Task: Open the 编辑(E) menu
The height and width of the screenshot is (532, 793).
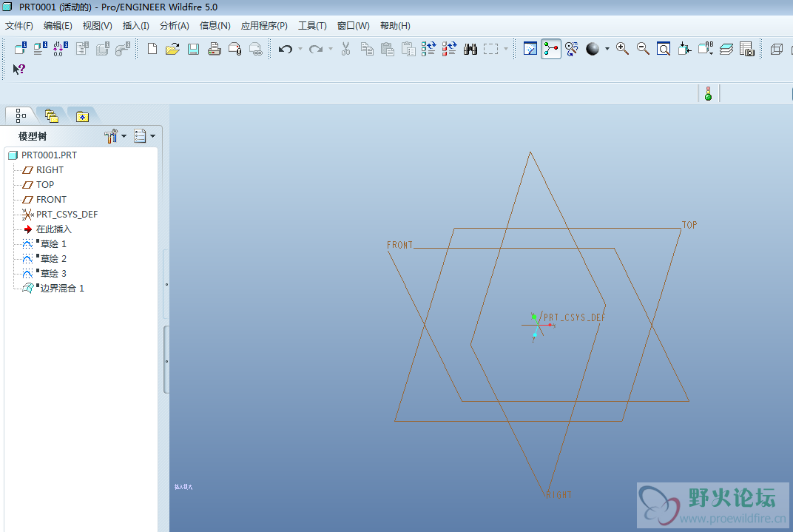Action: 58,26
